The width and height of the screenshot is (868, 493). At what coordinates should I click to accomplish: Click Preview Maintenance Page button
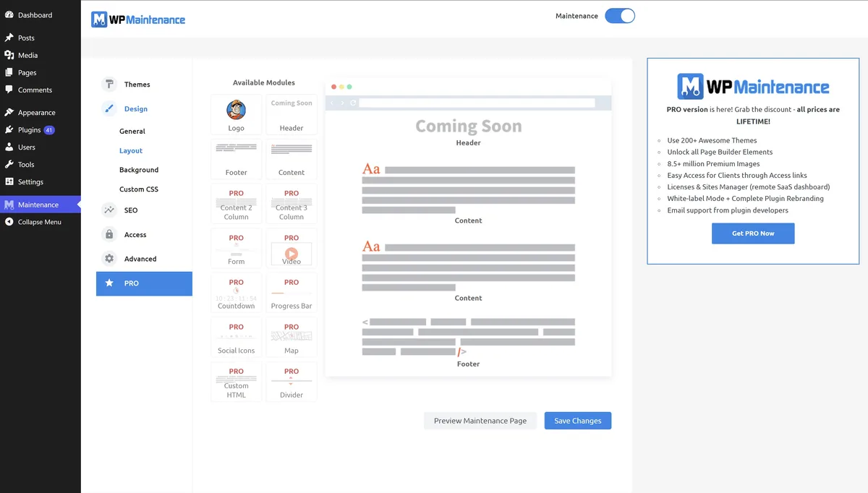click(480, 421)
